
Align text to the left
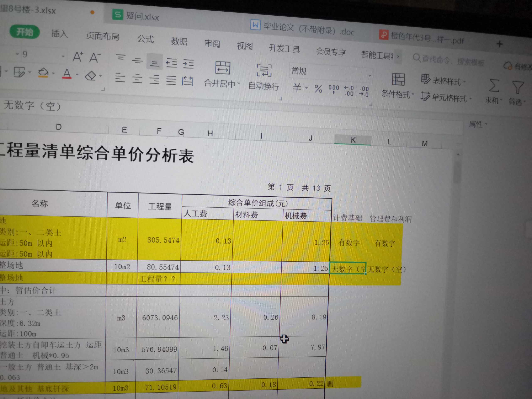(x=120, y=78)
